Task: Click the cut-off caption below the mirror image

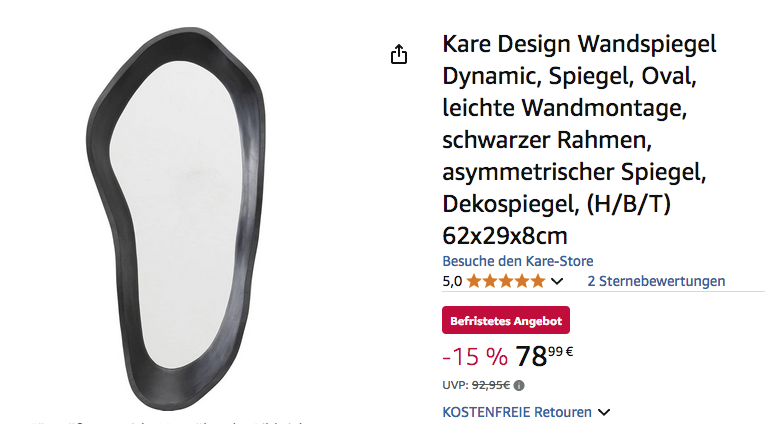Action: tap(167, 422)
